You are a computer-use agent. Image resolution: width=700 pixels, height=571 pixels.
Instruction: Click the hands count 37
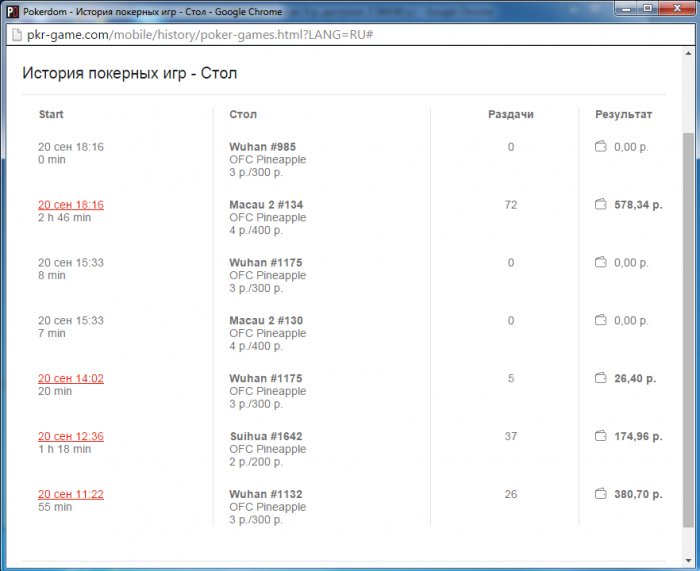tap(511, 436)
